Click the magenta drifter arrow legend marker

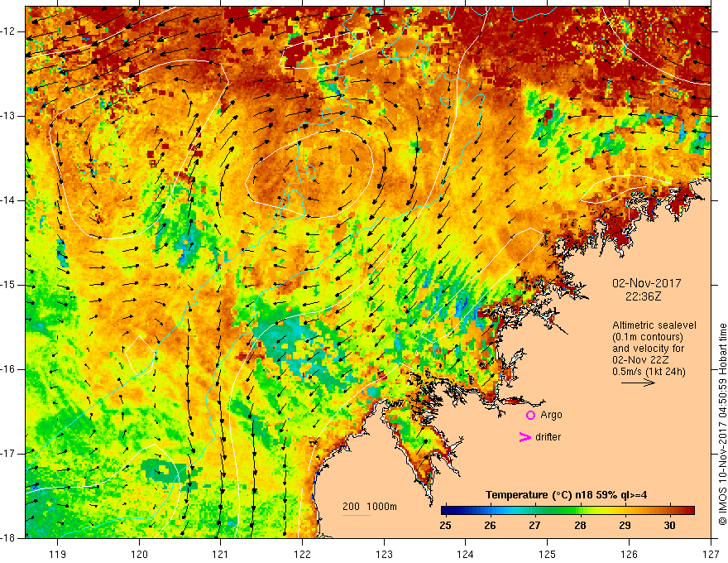coord(524,437)
